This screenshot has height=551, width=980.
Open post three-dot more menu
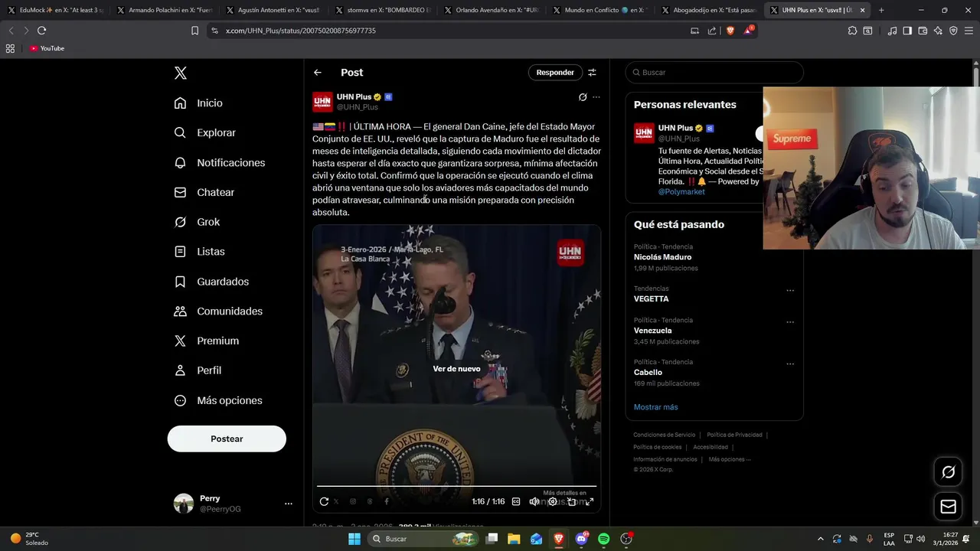coord(596,97)
